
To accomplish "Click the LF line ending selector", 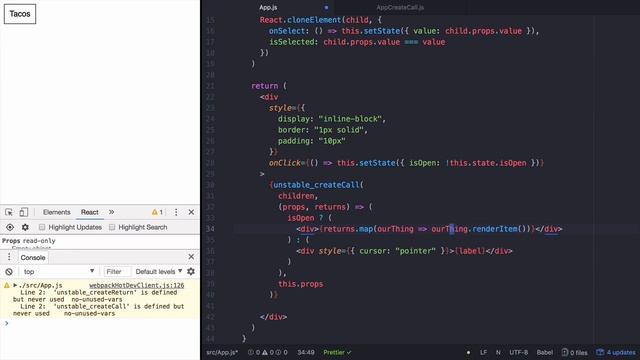I will pyautogui.click(x=483, y=352).
